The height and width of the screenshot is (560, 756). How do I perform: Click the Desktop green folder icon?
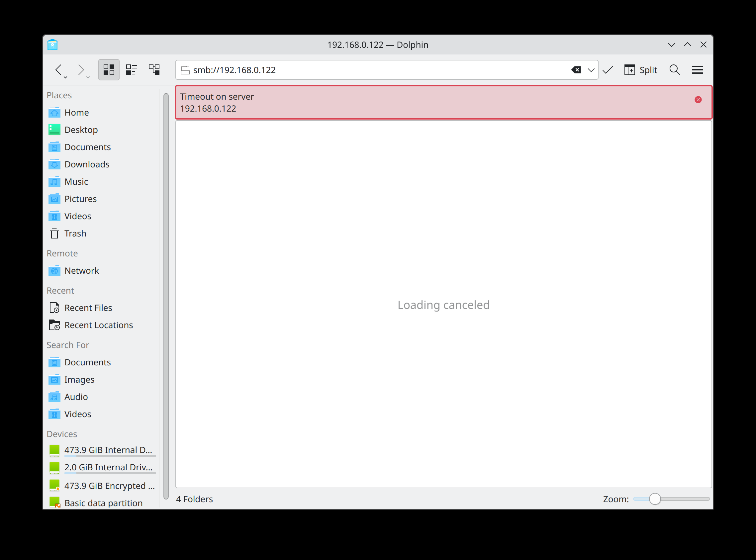(x=54, y=130)
